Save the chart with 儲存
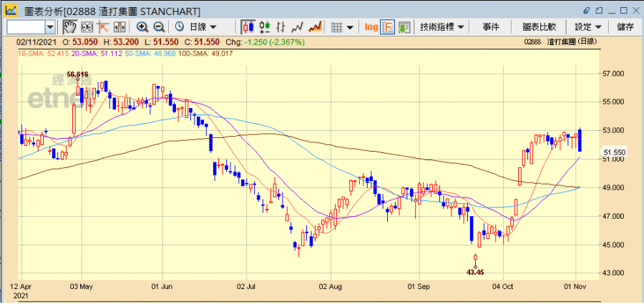Viewport: 644px width, 304px height. (x=625, y=26)
